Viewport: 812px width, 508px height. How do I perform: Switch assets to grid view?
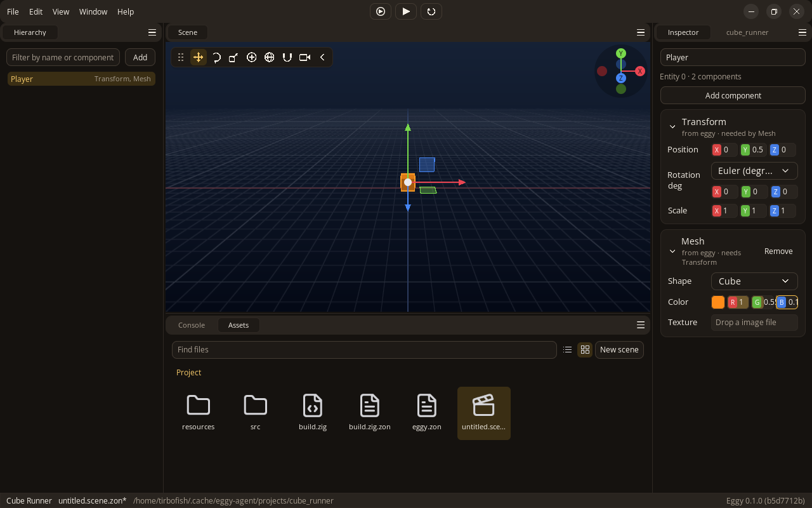(x=585, y=350)
